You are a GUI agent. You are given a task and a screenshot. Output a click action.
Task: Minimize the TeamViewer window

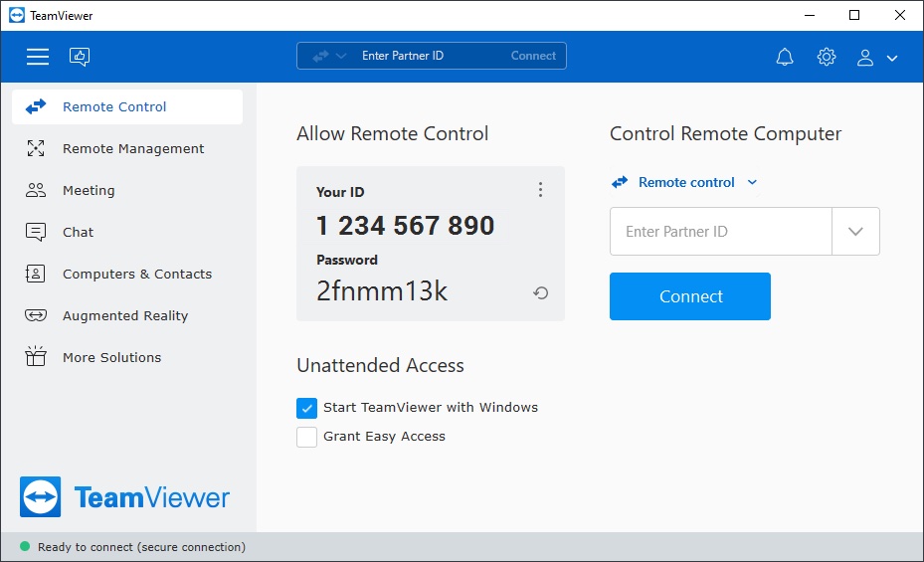[x=810, y=15]
